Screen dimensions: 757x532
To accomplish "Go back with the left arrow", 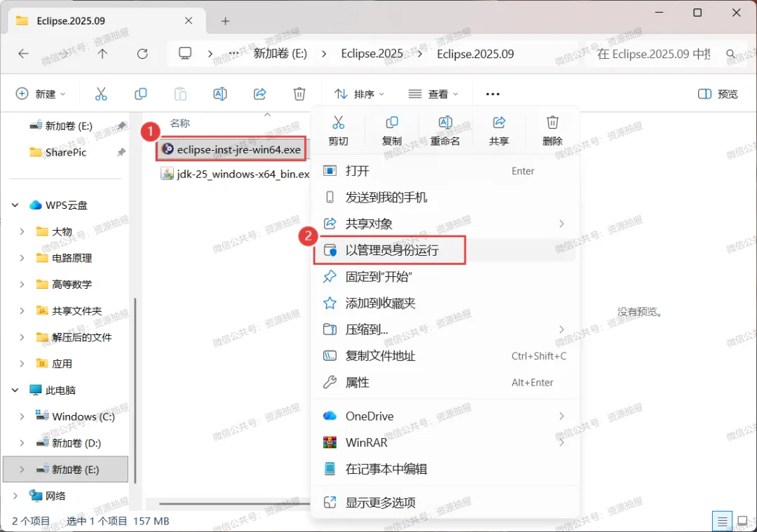I will pos(23,53).
